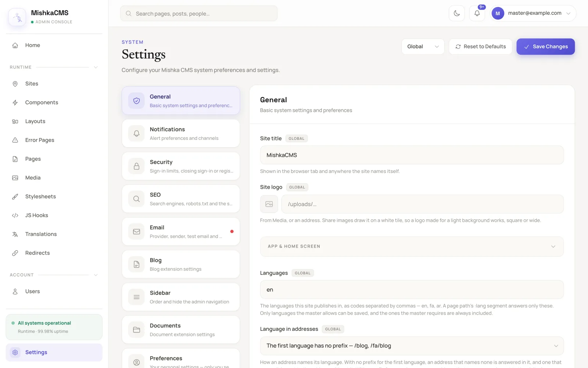Open notifications bell icon

(477, 13)
